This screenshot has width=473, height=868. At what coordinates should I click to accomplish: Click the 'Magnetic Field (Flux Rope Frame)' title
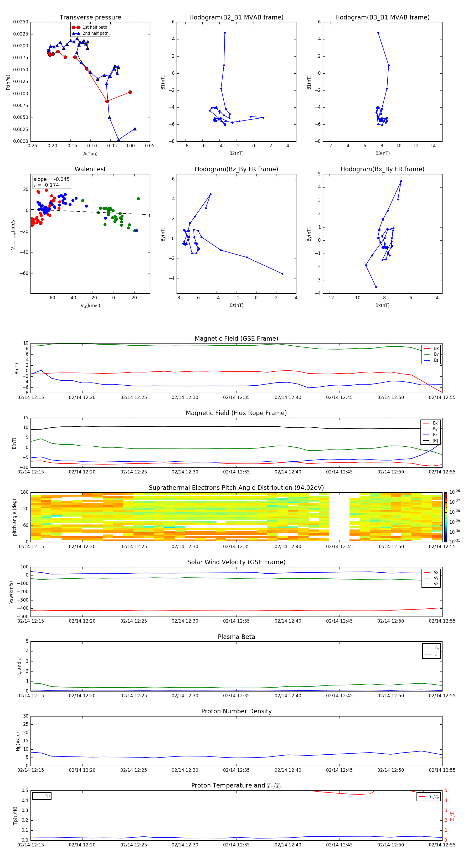tap(236, 413)
